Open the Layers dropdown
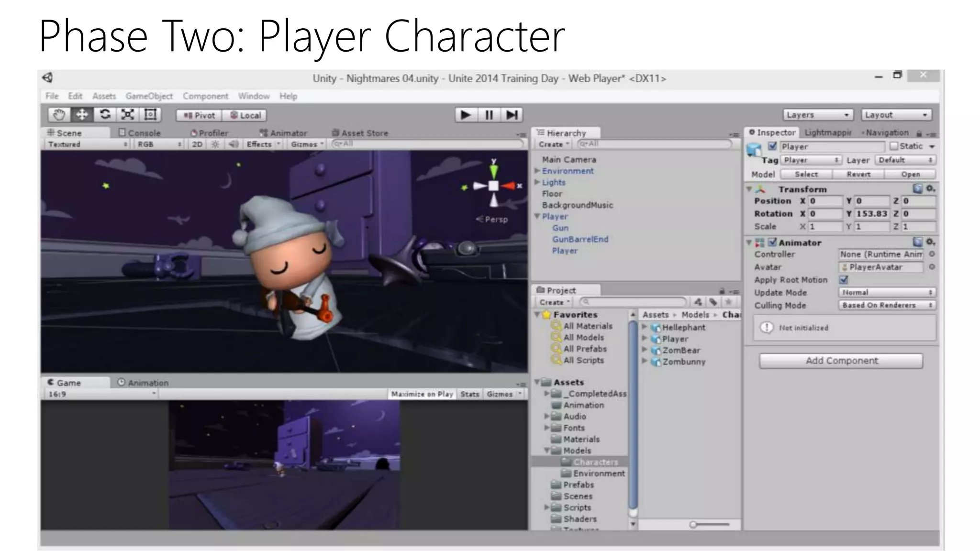 [818, 115]
